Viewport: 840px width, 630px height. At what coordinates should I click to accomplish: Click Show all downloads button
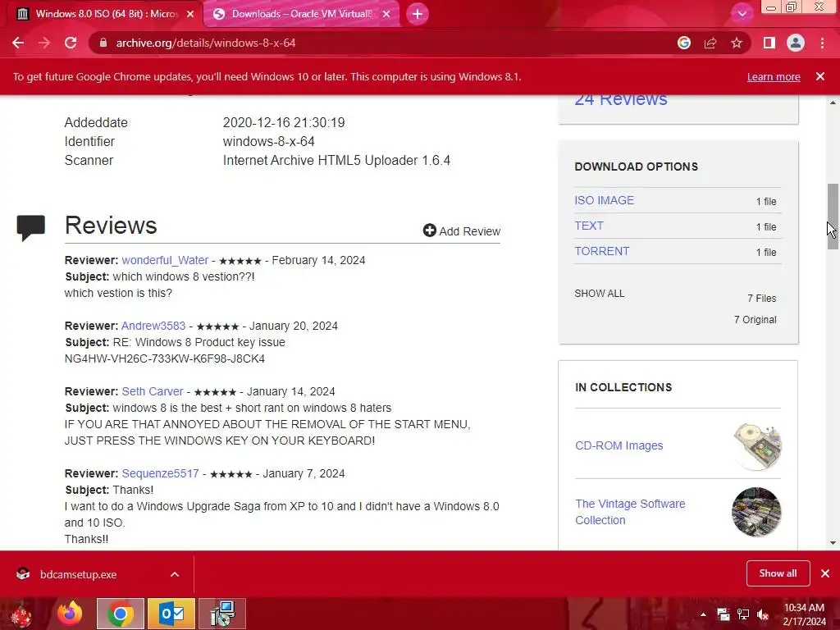pyautogui.click(x=778, y=573)
